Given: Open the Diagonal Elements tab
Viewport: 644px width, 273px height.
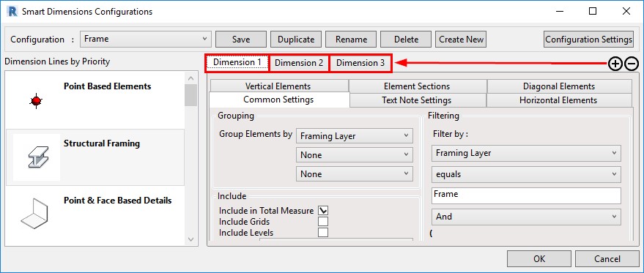Looking at the screenshot, I should pyautogui.click(x=559, y=86).
